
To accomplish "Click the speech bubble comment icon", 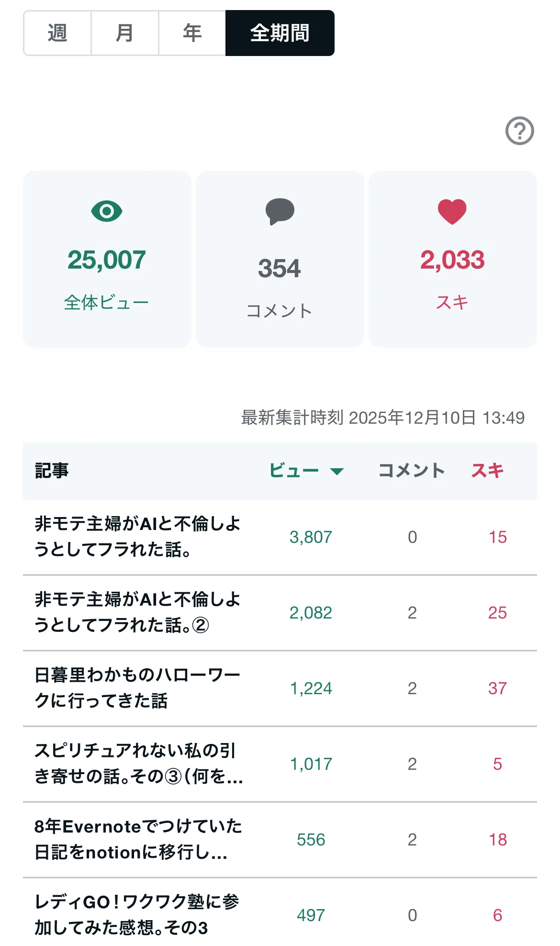I will click(x=280, y=211).
